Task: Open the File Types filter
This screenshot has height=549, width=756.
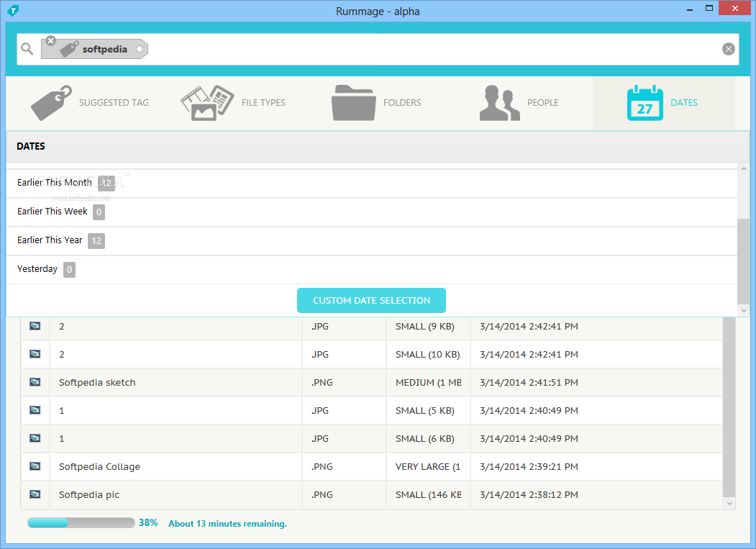Action: [x=233, y=103]
